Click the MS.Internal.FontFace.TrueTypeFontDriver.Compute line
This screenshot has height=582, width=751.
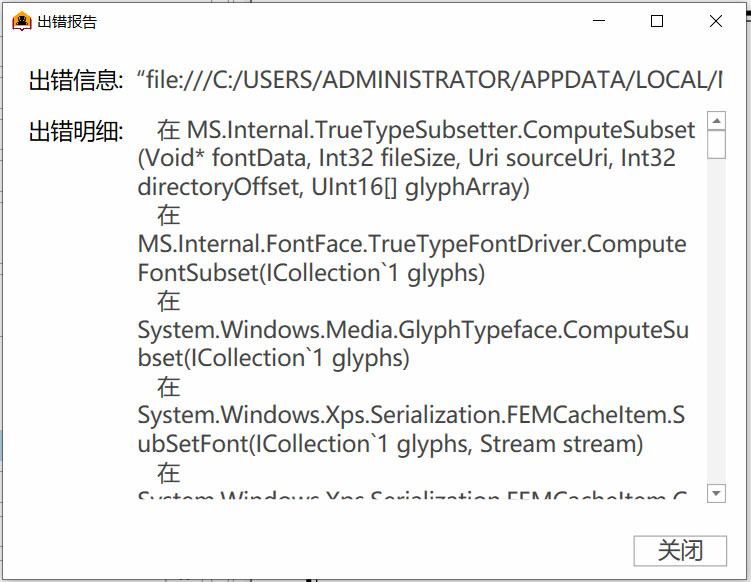click(x=412, y=244)
